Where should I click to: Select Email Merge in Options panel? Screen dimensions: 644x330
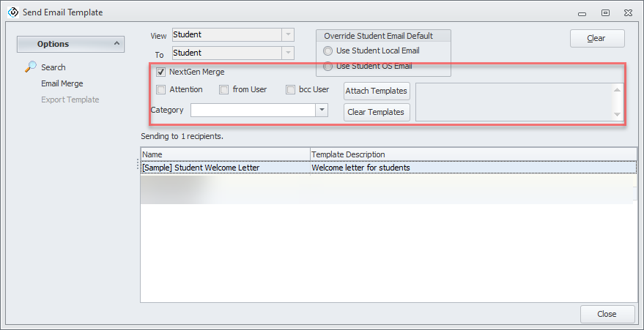[62, 83]
